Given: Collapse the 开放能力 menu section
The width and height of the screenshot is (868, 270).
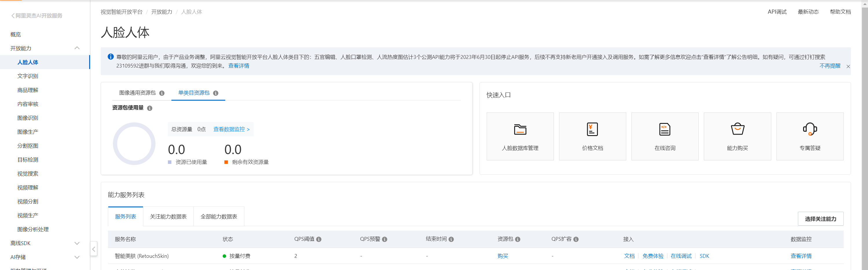Looking at the screenshot, I should [x=77, y=48].
